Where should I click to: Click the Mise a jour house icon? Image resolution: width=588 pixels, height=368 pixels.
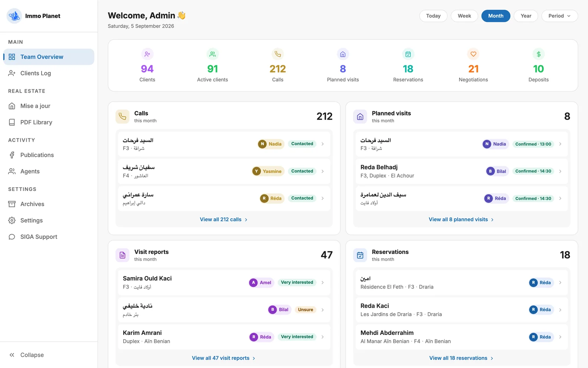click(x=12, y=106)
